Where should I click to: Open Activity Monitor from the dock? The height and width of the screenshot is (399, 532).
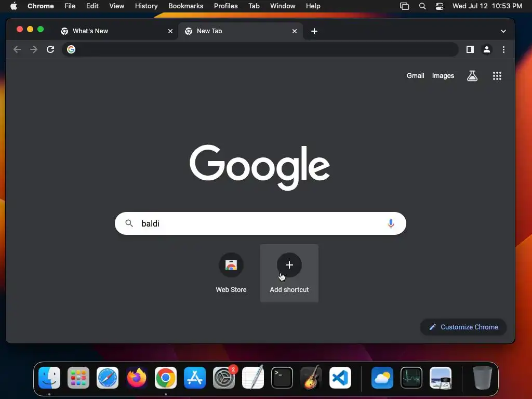(411, 378)
